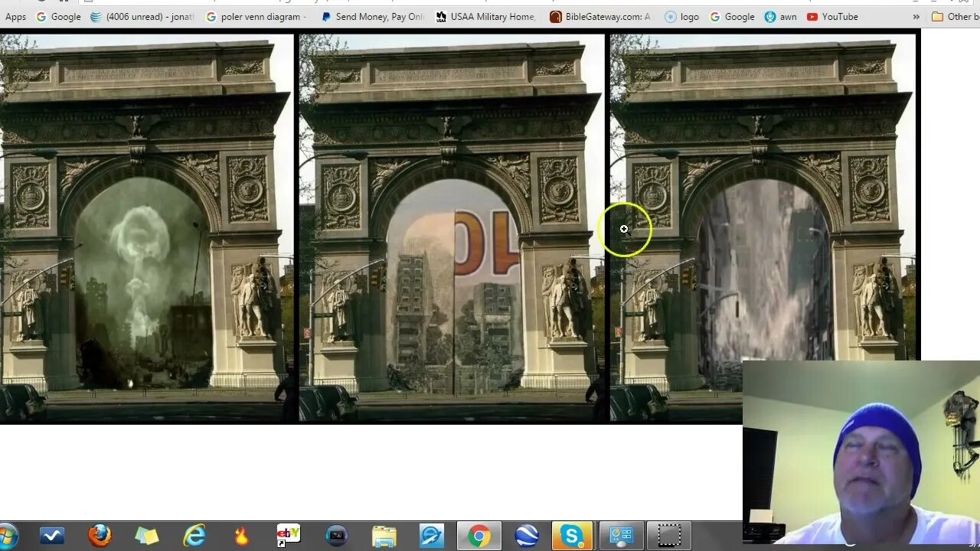
Task: Open the 'poler venn diagram' bookmark
Action: [x=256, y=16]
